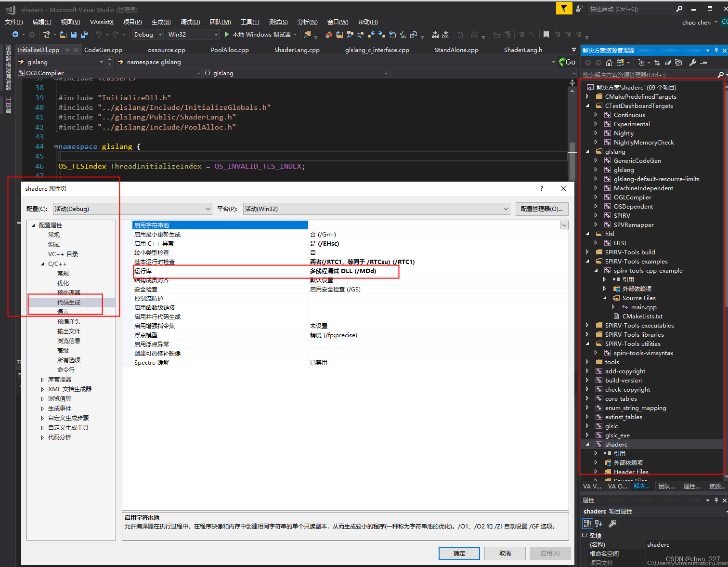Click the Solution Explorer search field
728x567 pixels.
[x=649, y=75]
